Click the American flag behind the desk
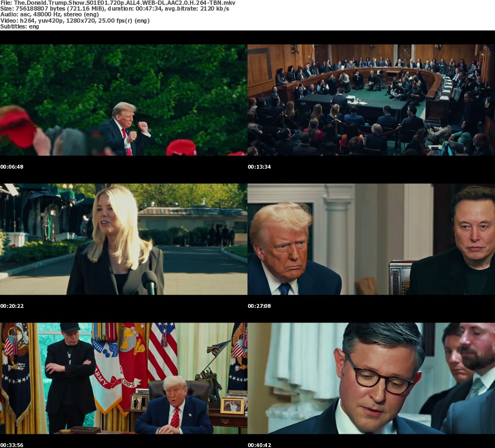 pyautogui.click(x=162, y=350)
